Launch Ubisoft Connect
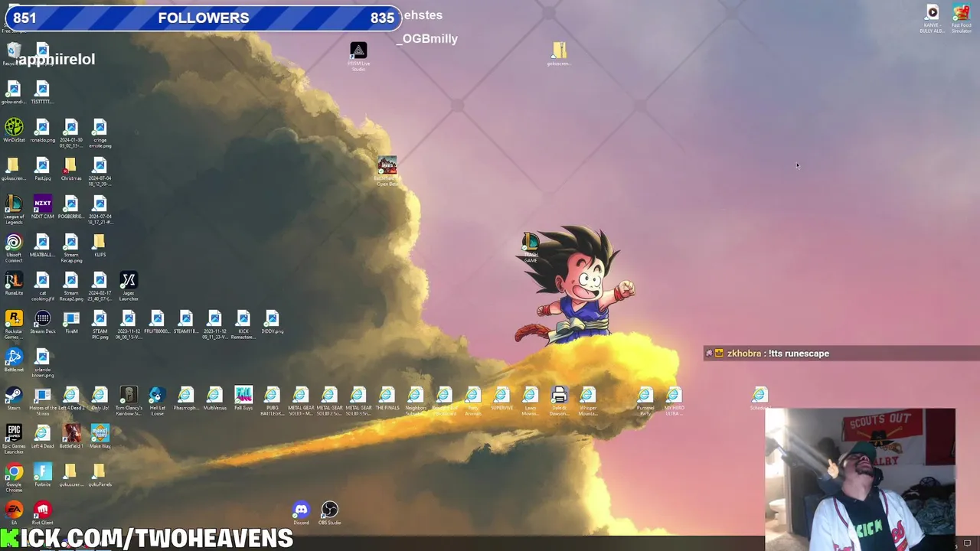The image size is (980, 551). pyautogui.click(x=14, y=248)
